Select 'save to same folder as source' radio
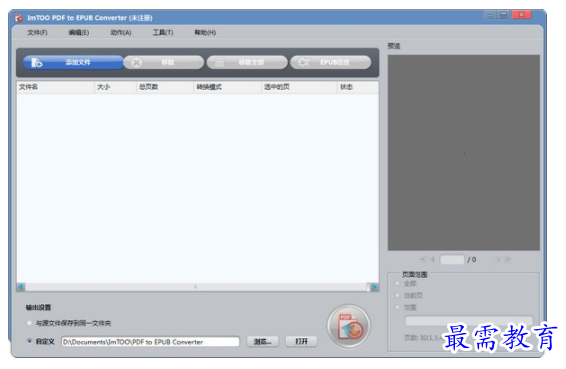The image size is (566, 369). point(29,323)
